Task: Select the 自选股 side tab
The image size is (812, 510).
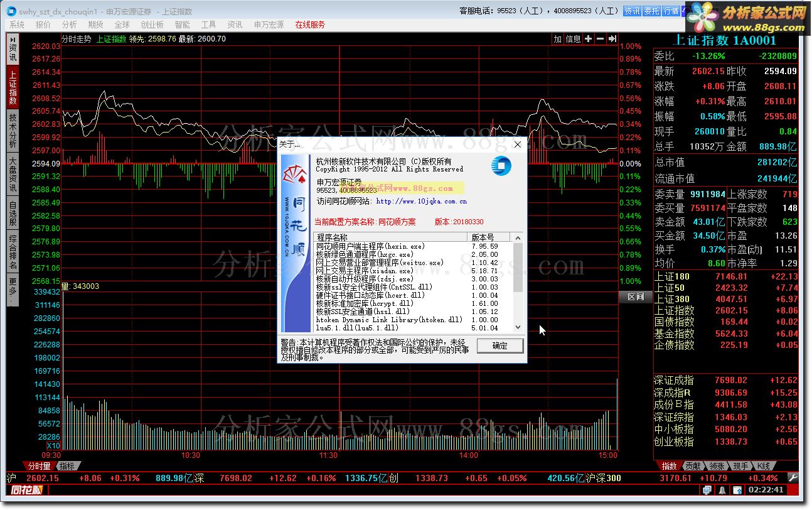Action: tap(13, 212)
